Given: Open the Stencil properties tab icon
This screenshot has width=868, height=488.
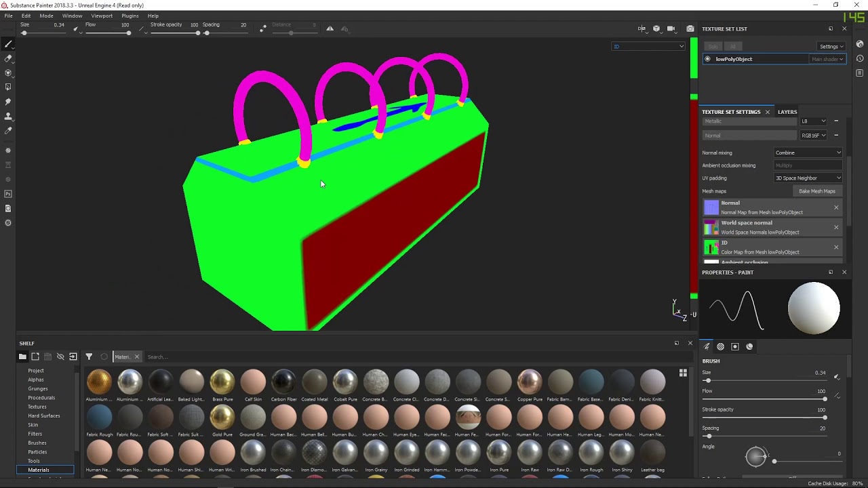Looking at the screenshot, I should [735, 346].
